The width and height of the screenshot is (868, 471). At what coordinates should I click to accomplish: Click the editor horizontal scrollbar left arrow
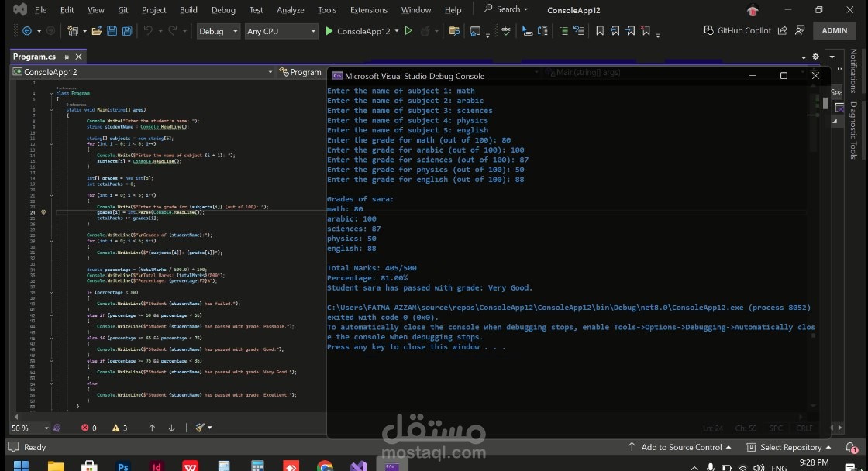(15, 417)
